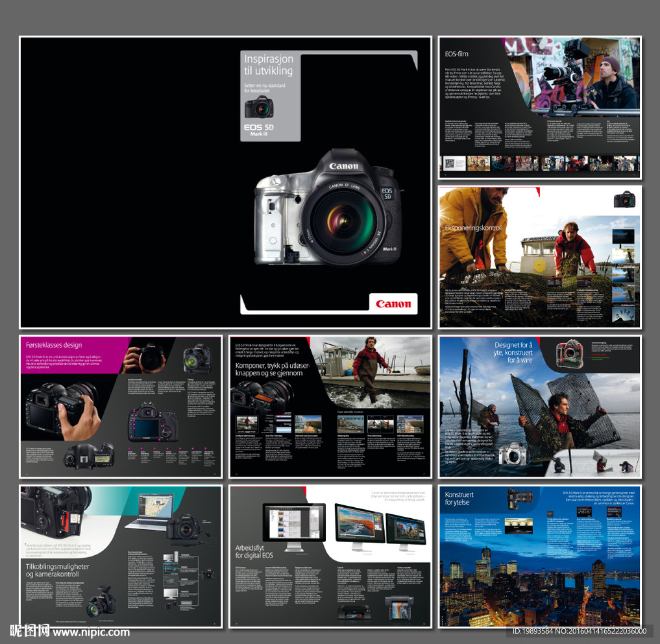
Task: Select the camera image beside Konstruert heading
Action: pos(520,499)
